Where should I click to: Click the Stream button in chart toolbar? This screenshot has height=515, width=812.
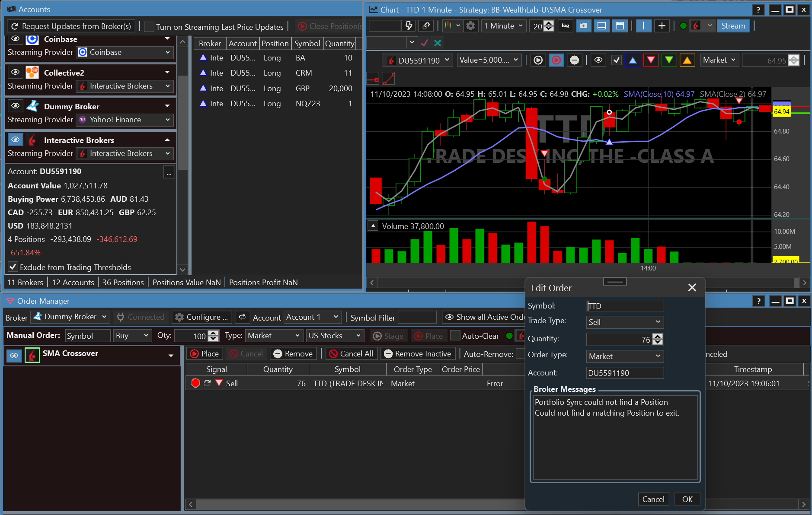[x=733, y=26]
